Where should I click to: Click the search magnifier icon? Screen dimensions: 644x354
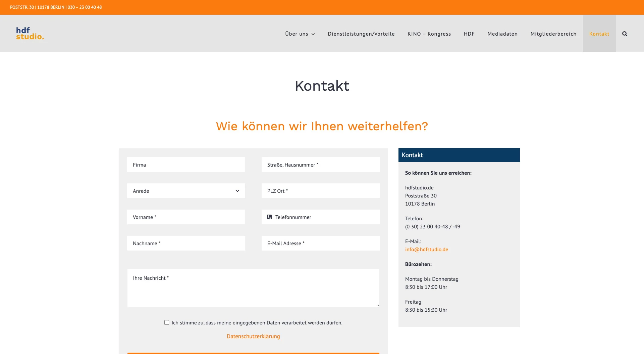625,34
